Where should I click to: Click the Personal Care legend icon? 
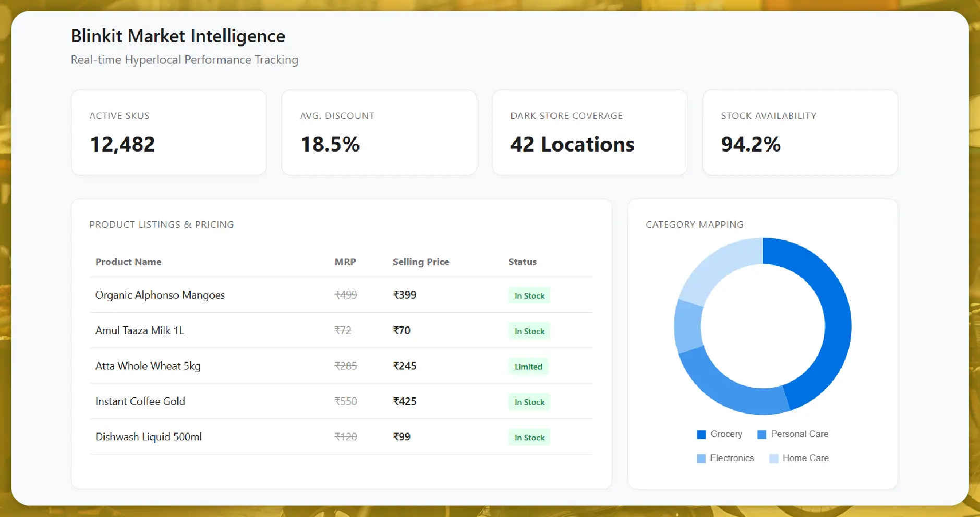(x=761, y=434)
